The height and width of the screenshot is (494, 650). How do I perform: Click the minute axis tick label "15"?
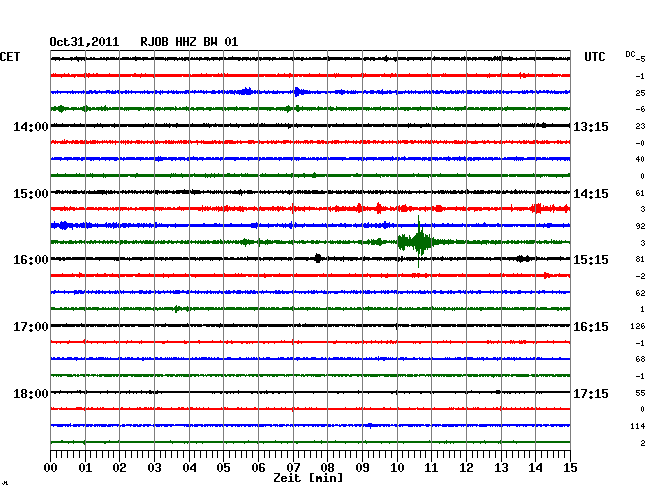tap(570, 467)
